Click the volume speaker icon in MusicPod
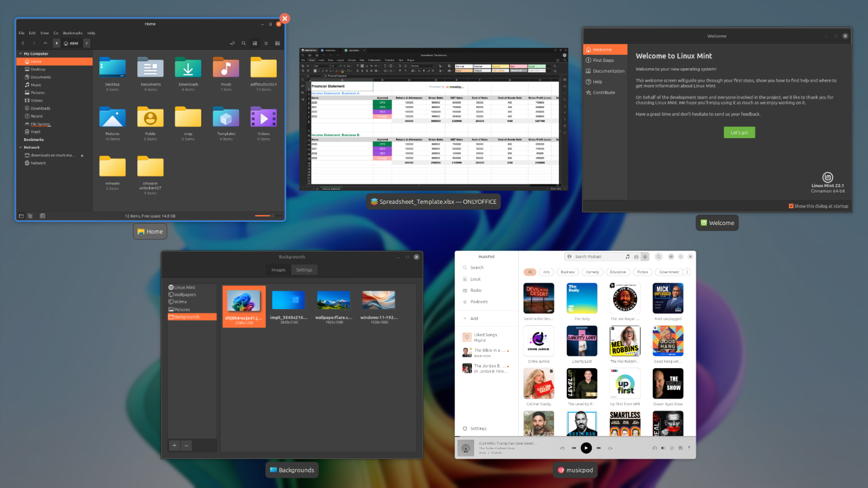868x488 pixels. click(x=663, y=448)
